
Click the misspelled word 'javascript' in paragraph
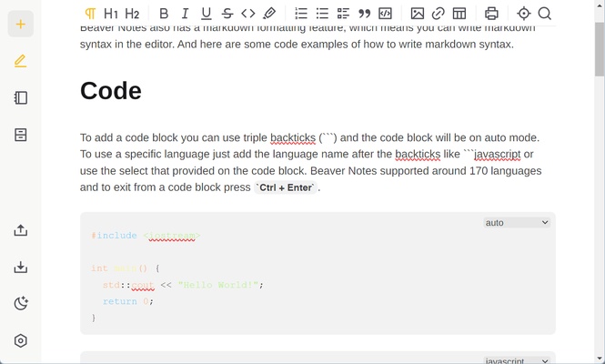tap(497, 155)
